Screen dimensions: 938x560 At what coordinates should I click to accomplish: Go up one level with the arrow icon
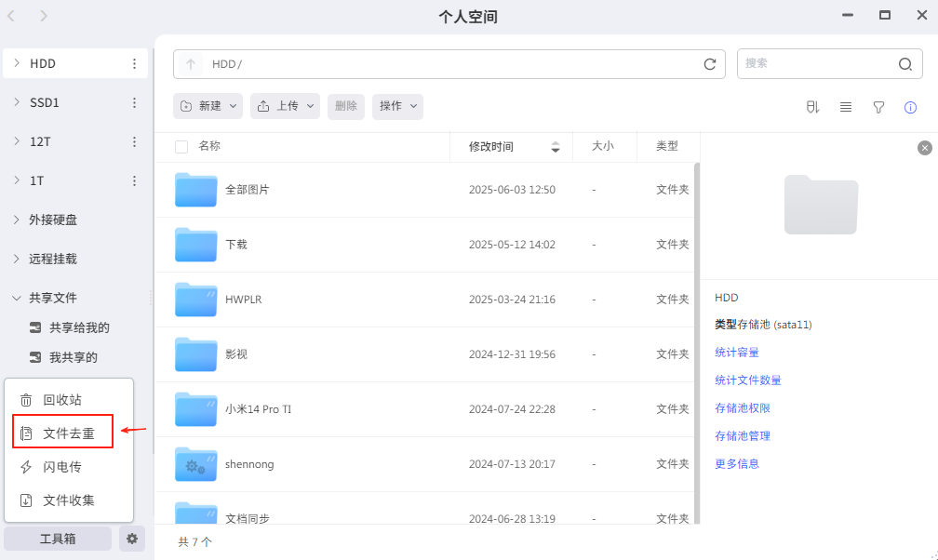click(191, 64)
